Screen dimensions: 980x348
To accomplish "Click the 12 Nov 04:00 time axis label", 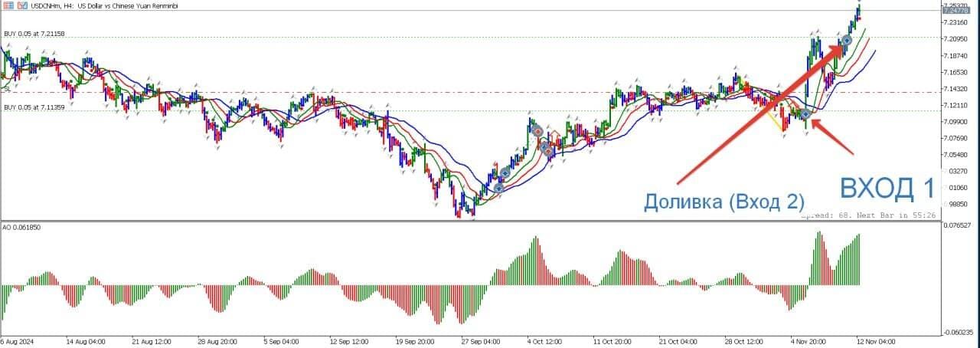I will 877,341.
